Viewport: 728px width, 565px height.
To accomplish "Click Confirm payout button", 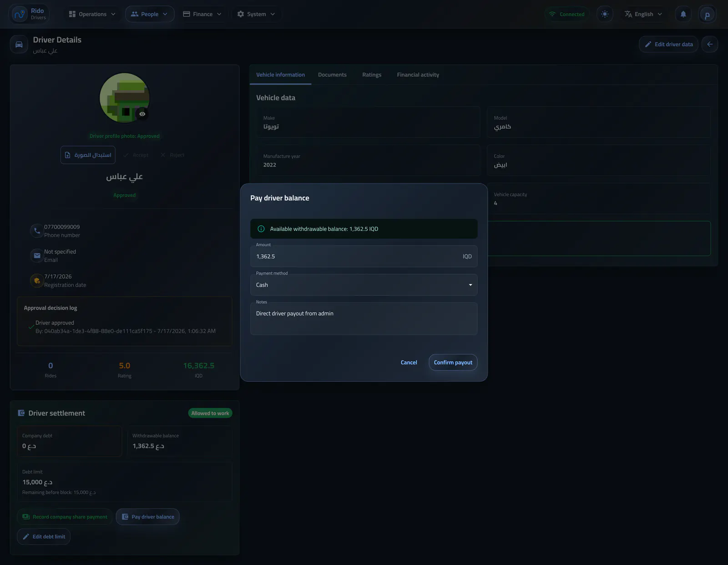I will 453,362.
